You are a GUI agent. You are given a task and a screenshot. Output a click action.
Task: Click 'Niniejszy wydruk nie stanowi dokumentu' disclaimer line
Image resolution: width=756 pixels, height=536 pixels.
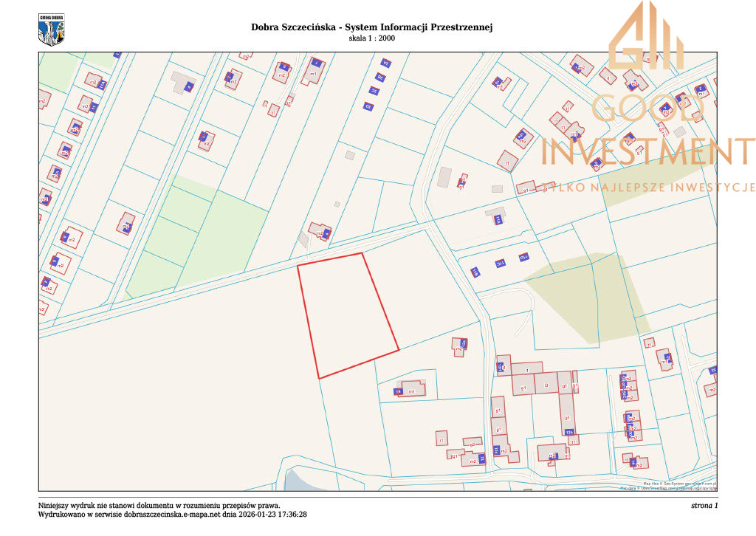[159, 506]
